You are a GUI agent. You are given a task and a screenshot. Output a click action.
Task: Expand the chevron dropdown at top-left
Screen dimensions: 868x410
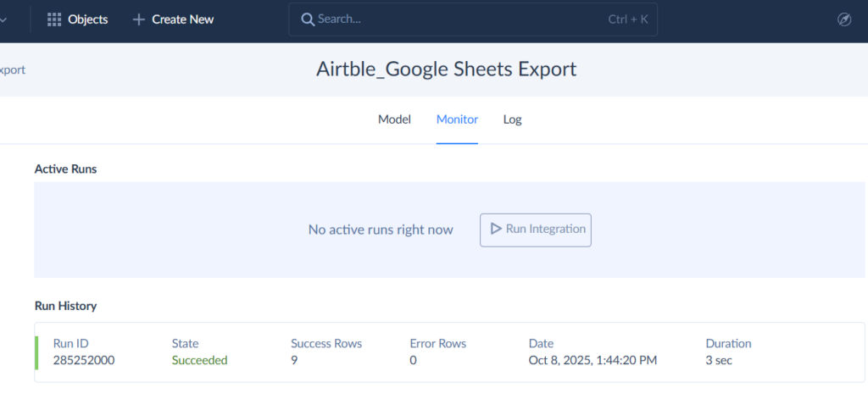pyautogui.click(x=5, y=19)
